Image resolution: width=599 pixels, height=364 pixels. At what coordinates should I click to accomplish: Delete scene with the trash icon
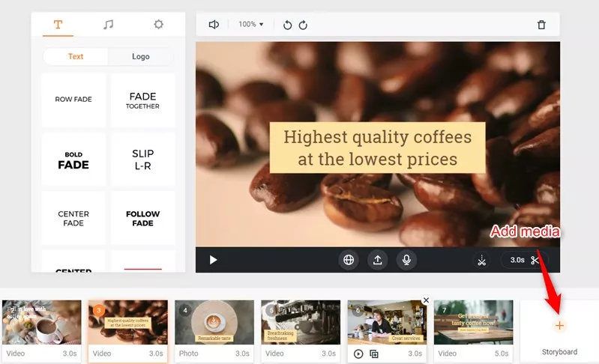point(541,25)
